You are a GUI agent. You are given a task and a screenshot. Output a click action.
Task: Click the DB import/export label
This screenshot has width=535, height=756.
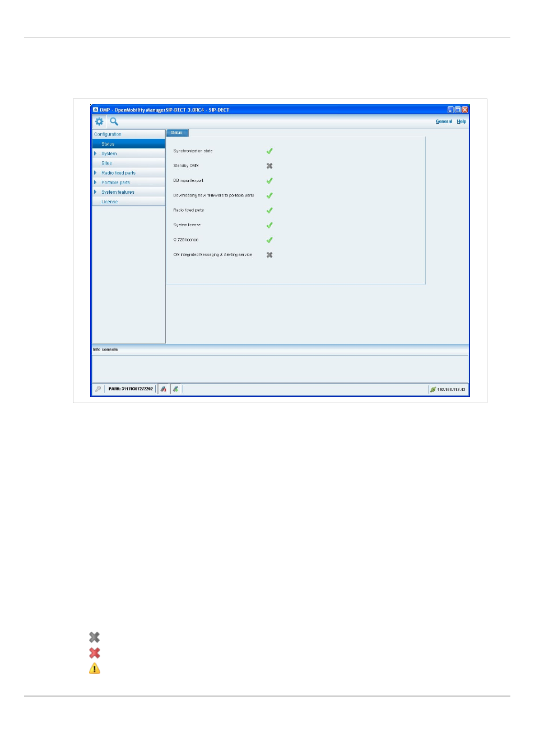pyautogui.click(x=188, y=181)
